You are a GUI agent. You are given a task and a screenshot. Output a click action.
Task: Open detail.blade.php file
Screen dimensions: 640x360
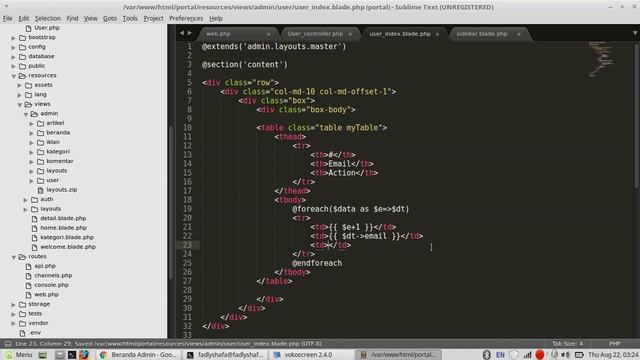coord(63,218)
